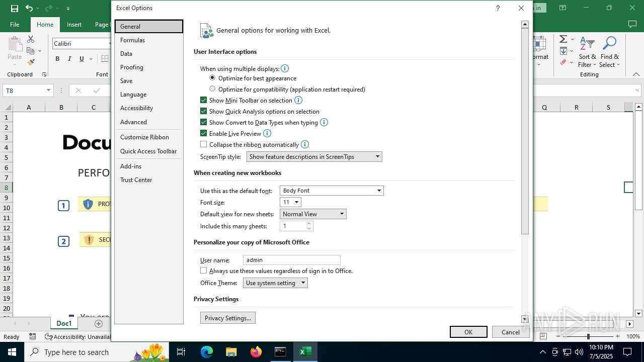Click the Task View icon on taskbar
This screenshot has height=362, width=644.
point(181,352)
